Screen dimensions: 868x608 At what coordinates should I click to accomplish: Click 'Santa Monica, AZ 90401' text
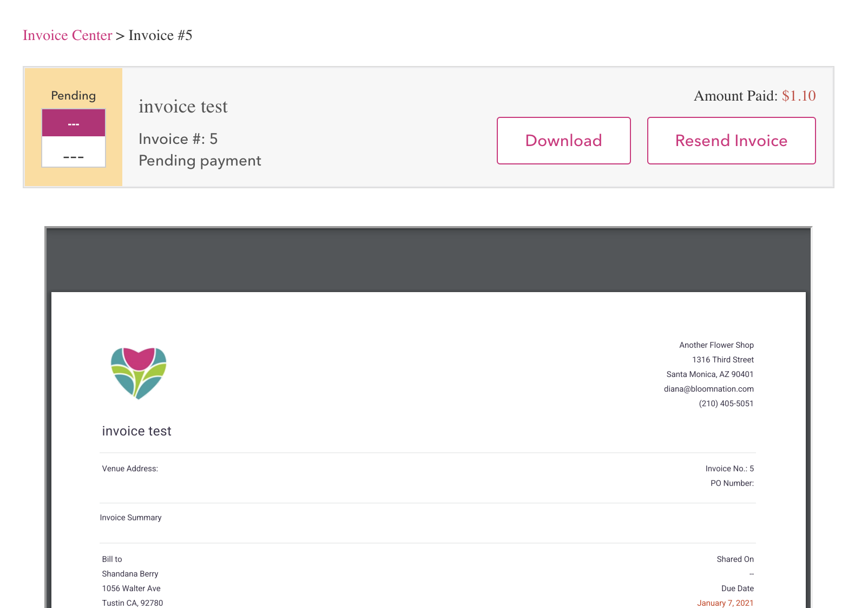(710, 374)
